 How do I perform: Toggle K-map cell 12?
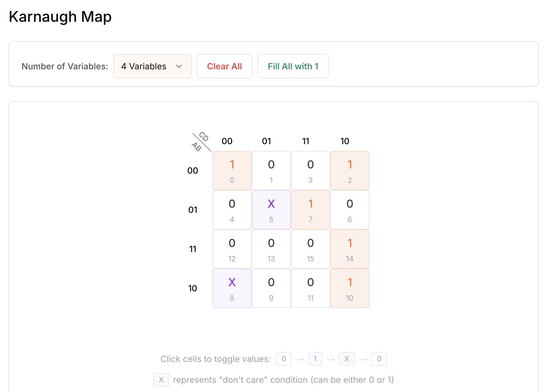click(232, 249)
